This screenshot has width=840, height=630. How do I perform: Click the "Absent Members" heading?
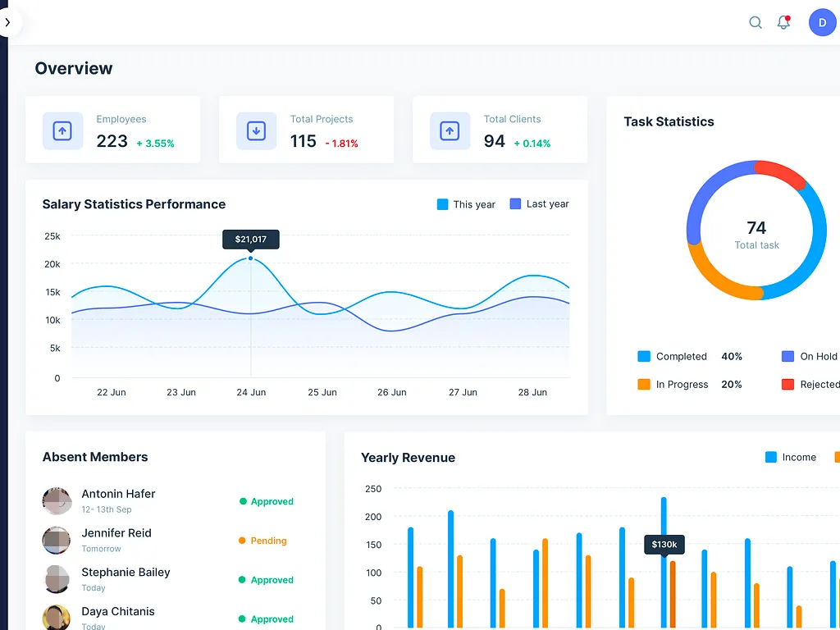point(95,457)
